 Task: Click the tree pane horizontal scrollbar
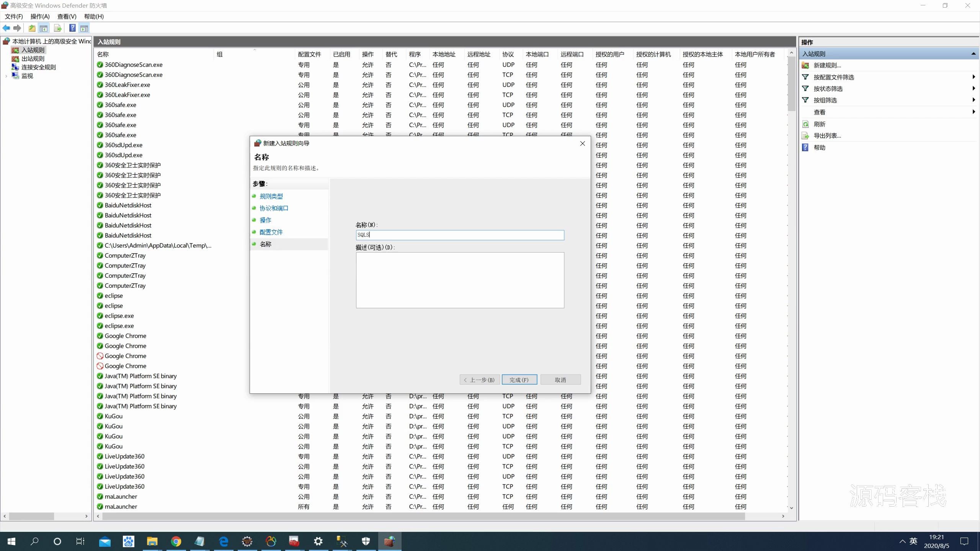coord(31,516)
